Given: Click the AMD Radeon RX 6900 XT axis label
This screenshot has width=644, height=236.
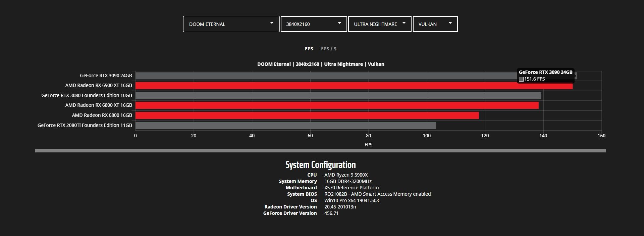Looking at the screenshot, I should [99, 86].
